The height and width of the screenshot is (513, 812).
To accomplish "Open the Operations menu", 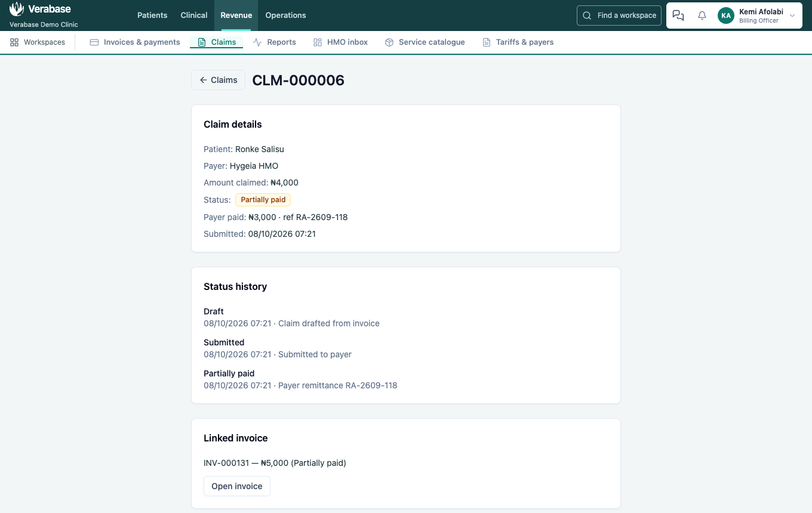I will (x=286, y=16).
